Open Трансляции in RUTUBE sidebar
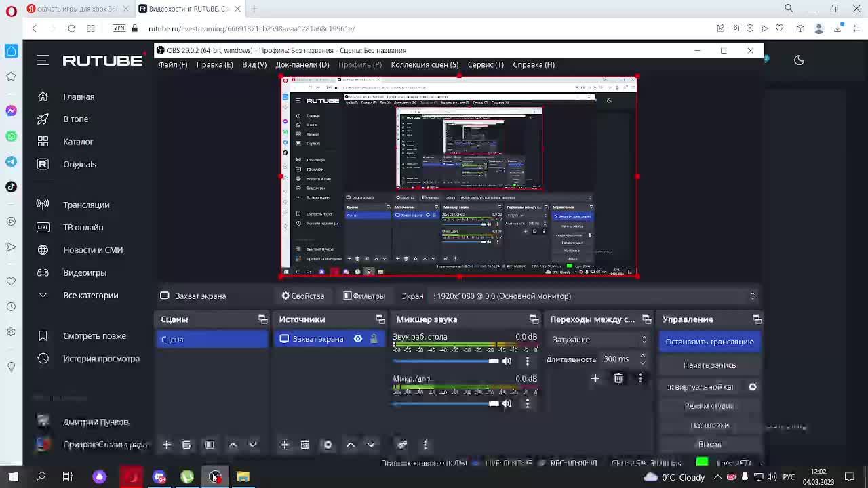This screenshot has height=488, width=868. click(x=86, y=205)
